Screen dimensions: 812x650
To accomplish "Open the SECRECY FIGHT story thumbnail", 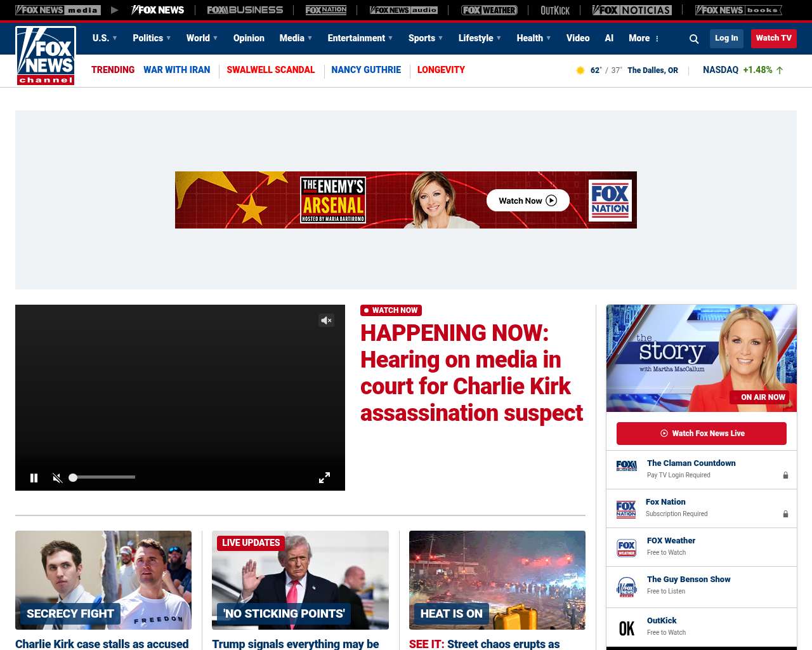I will [103, 580].
